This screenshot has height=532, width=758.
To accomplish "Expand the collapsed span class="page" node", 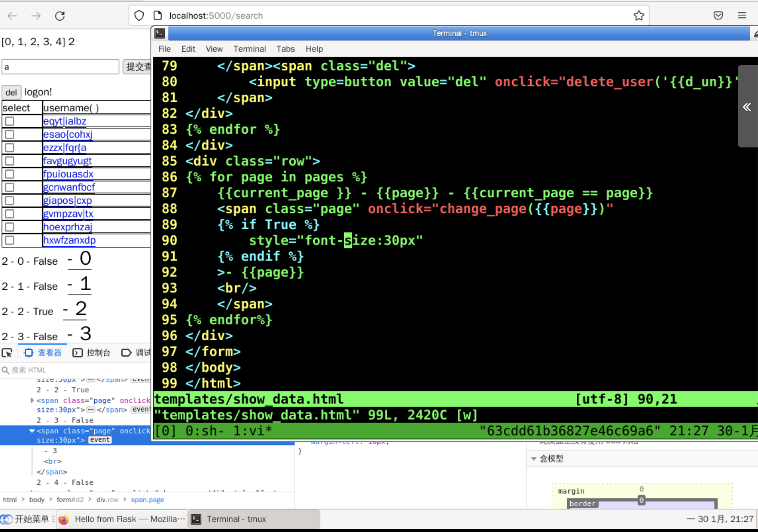I will (32, 400).
